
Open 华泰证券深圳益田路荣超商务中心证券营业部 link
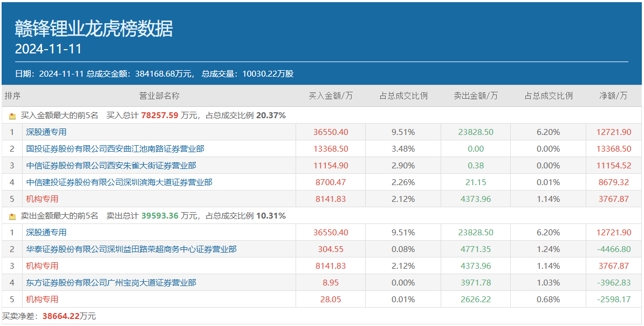[x=131, y=249]
